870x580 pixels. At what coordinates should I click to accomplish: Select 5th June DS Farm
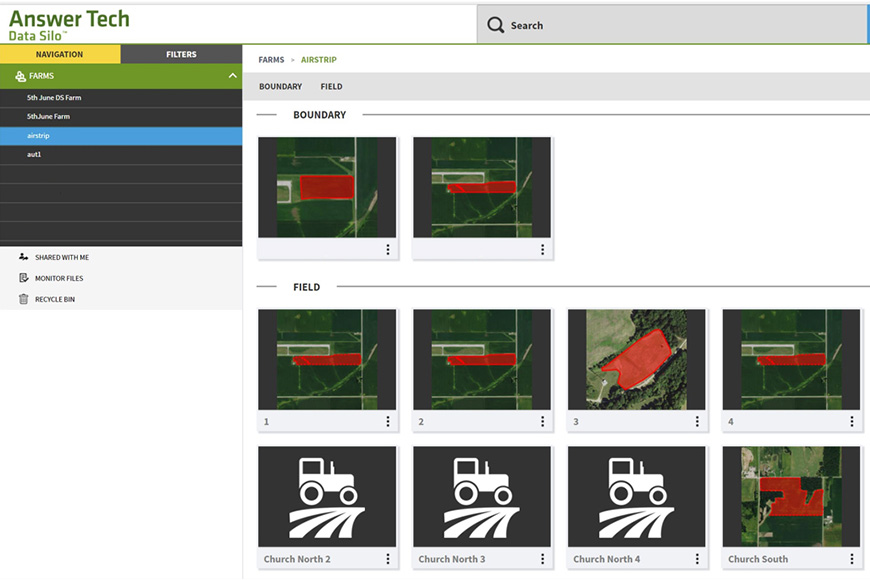click(54, 98)
